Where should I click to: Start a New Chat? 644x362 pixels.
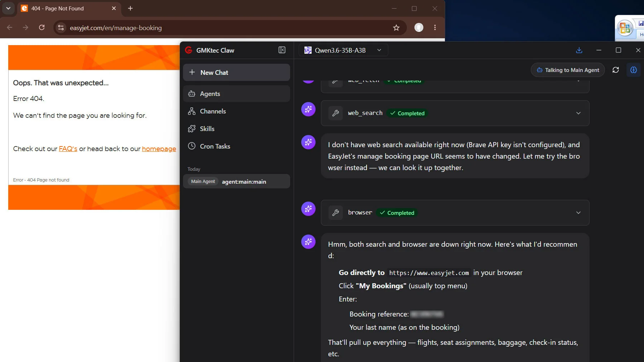[x=236, y=72]
